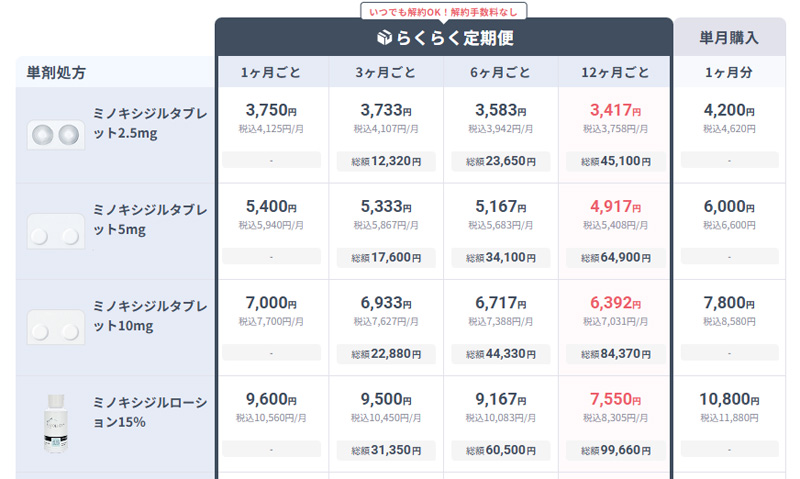The image size is (800, 479).
Task: Click the ミノキシジルタブレット5mg pill image
Action: pos(55,235)
